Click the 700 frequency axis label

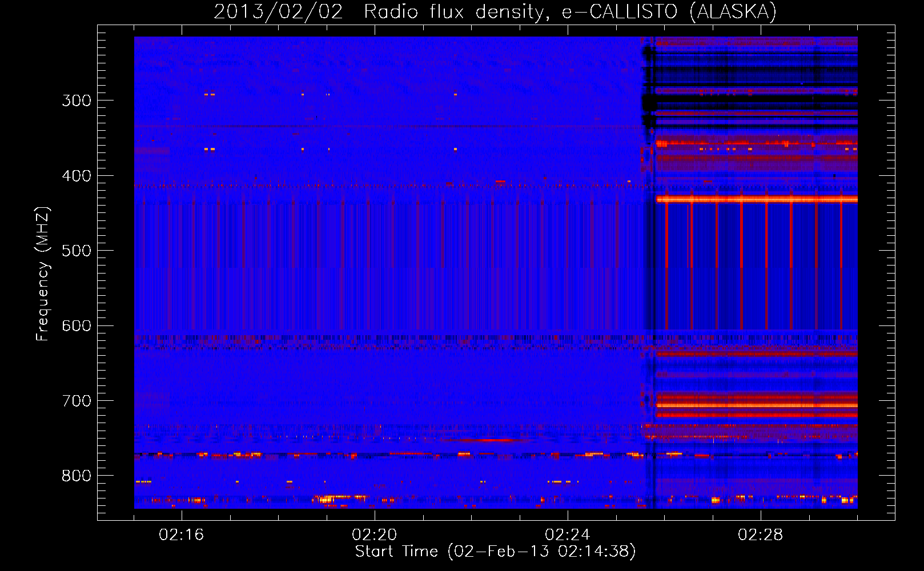click(x=77, y=401)
